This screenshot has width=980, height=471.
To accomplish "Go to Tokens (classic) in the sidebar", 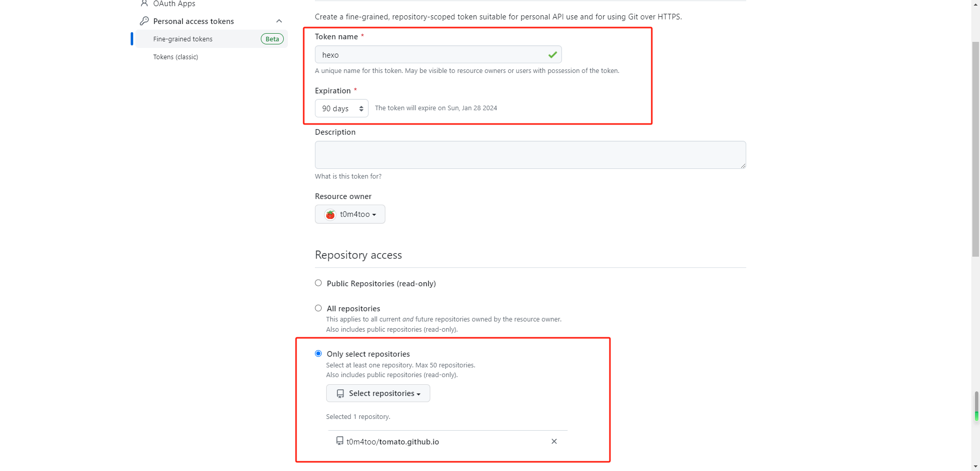I will [176, 57].
